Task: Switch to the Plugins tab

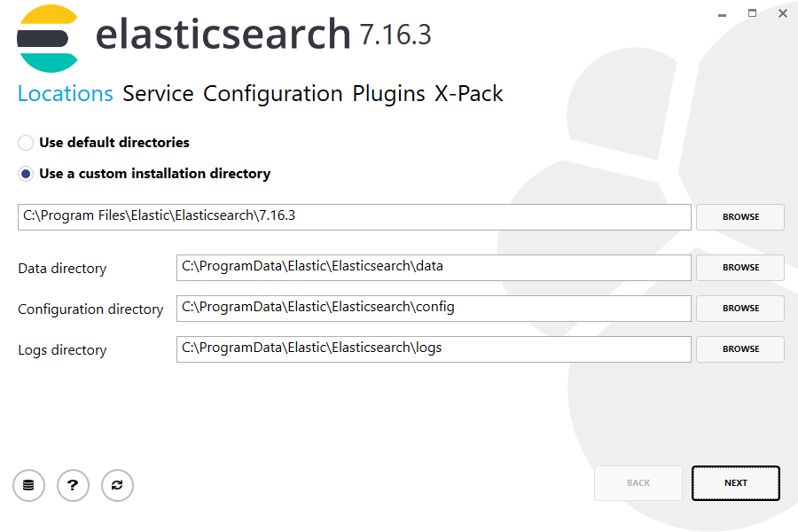Action: tap(389, 93)
